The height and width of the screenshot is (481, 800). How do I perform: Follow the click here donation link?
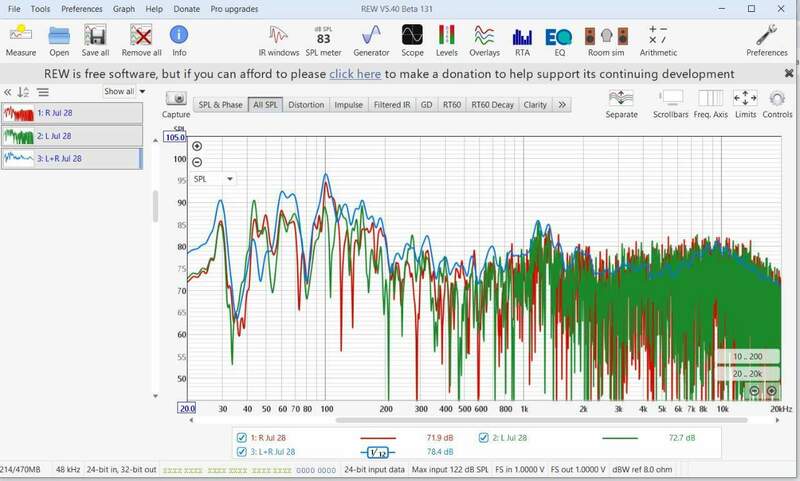[x=355, y=74]
